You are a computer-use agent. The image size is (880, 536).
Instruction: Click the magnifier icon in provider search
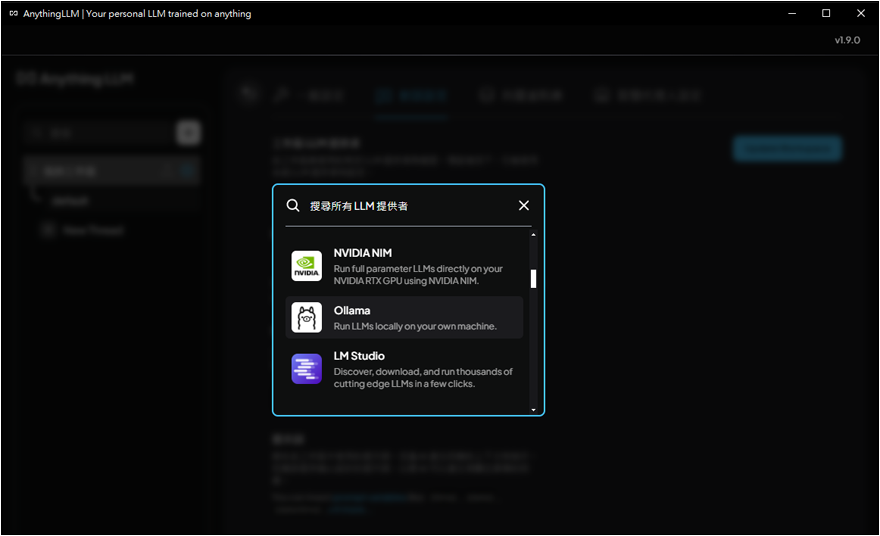293,205
